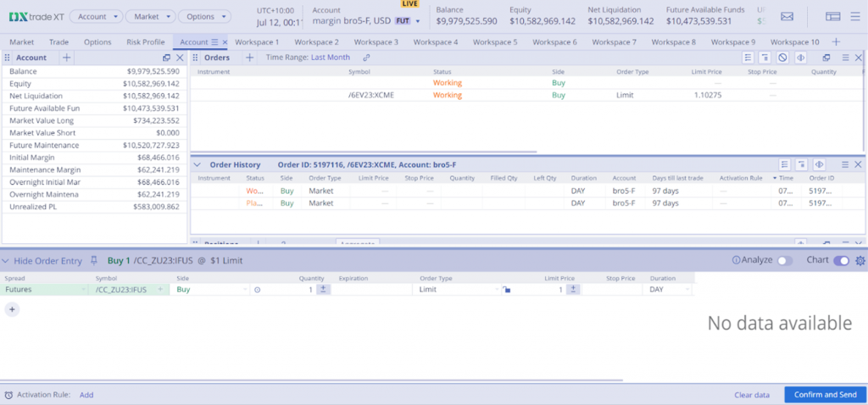Collapse the Order History panel
The width and height of the screenshot is (868, 405).
(198, 164)
